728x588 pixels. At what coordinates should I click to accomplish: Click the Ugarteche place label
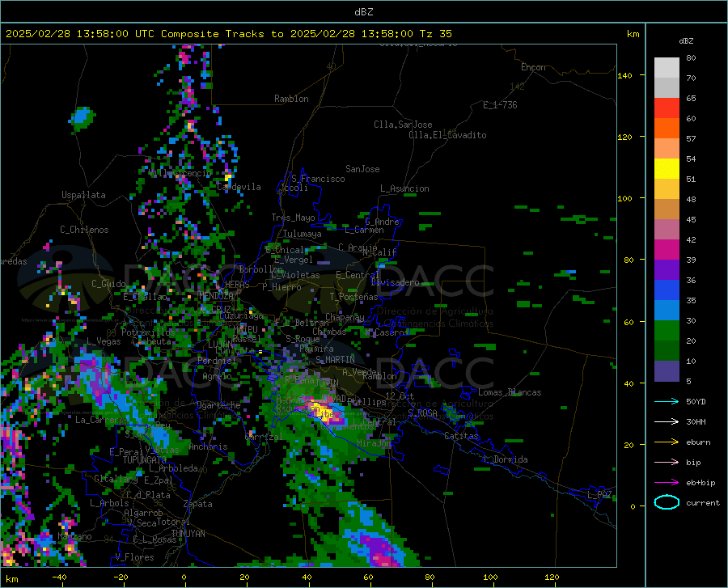click(218, 405)
